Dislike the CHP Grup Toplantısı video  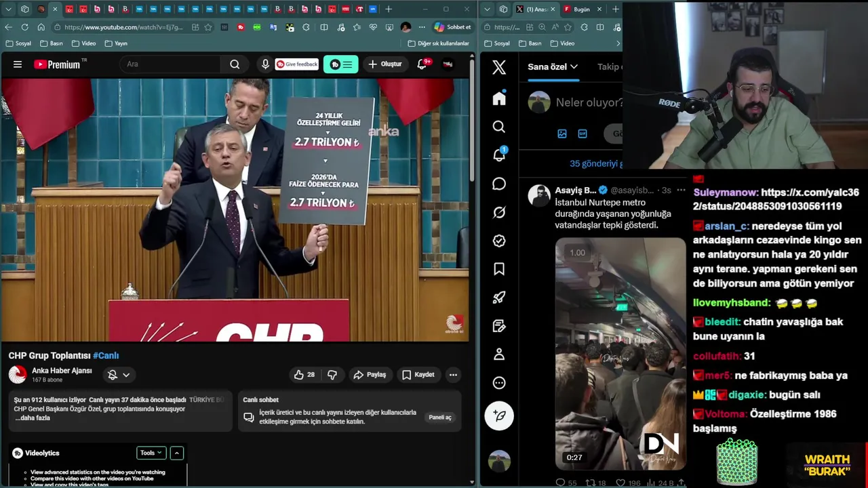click(x=332, y=374)
